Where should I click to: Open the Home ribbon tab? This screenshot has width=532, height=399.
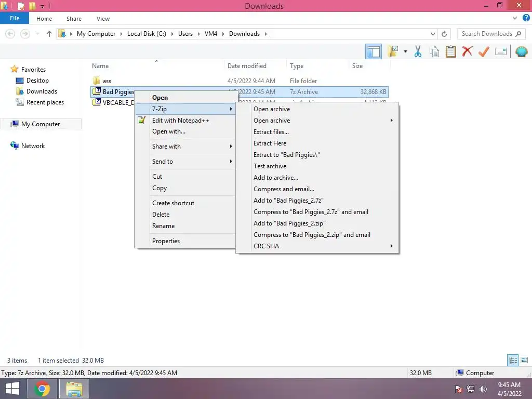click(x=44, y=19)
